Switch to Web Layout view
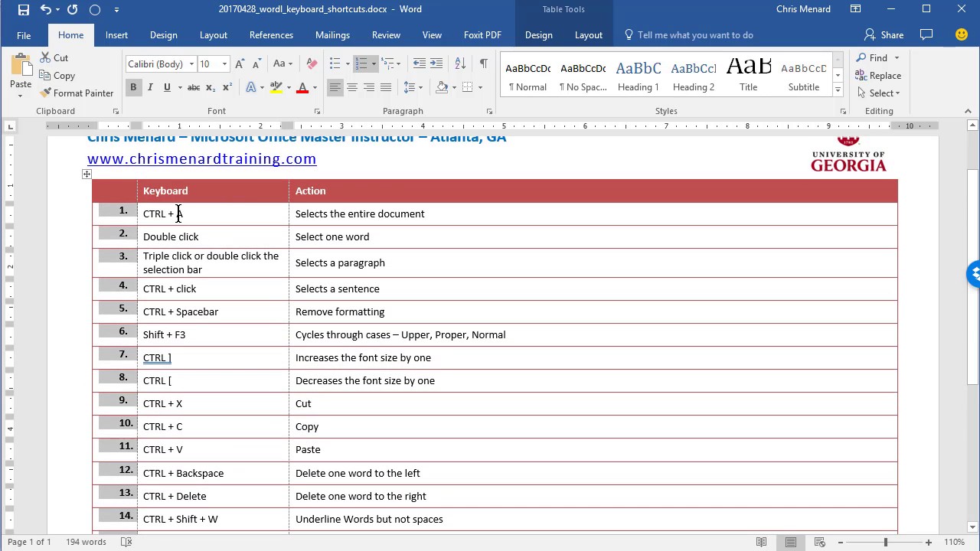980x551 pixels. (819, 542)
